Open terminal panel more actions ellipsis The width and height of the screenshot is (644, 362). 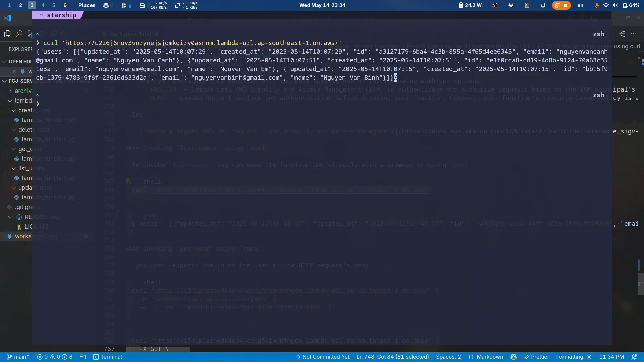(x=634, y=34)
